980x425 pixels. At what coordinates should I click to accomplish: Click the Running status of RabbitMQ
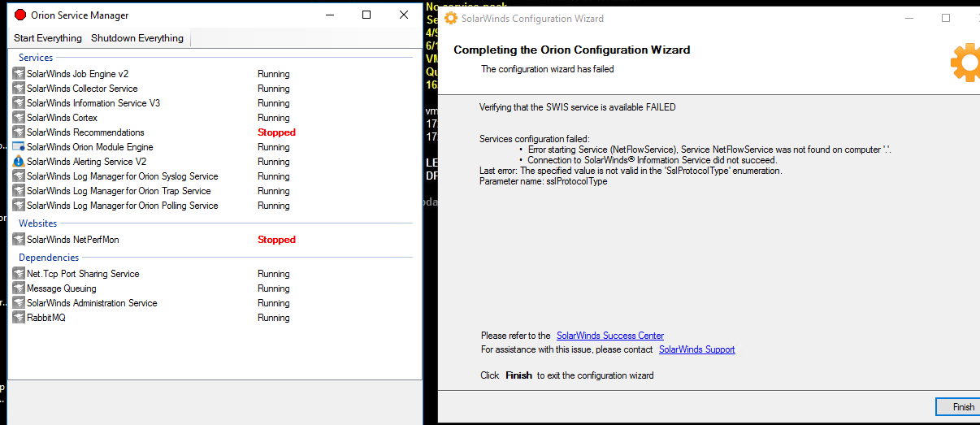point(274,318)
